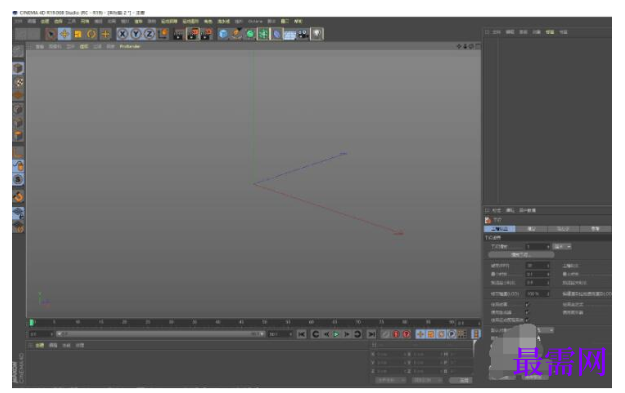Open the Render Settings icon
This screenshot has height=393, width=625.
206,34
